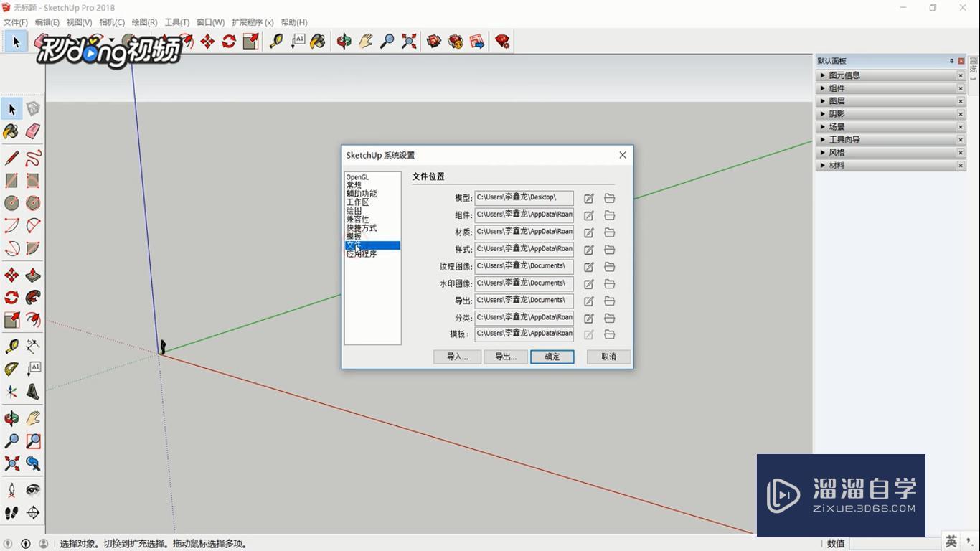Browse folder for 导出 path
Viewport: 980px width, 551px height.
point(610,301)
